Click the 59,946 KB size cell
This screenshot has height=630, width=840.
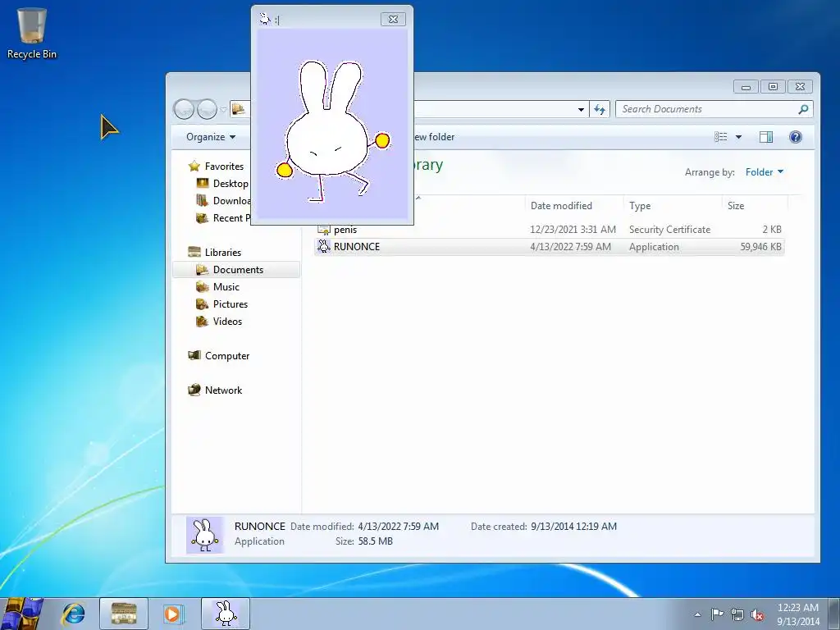(x=760, y=246)
